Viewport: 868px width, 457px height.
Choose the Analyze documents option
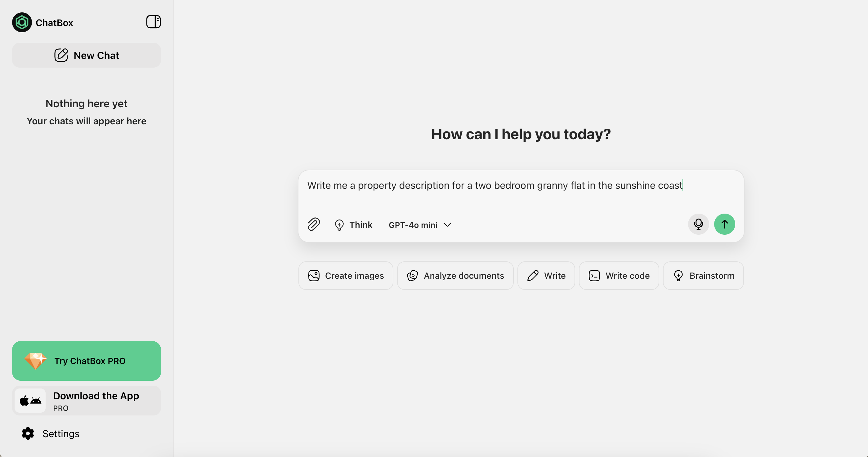point(455,276)
